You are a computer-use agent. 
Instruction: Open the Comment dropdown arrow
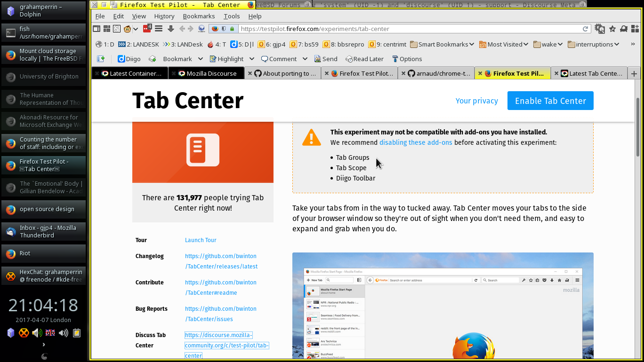[x=305, y=59]
